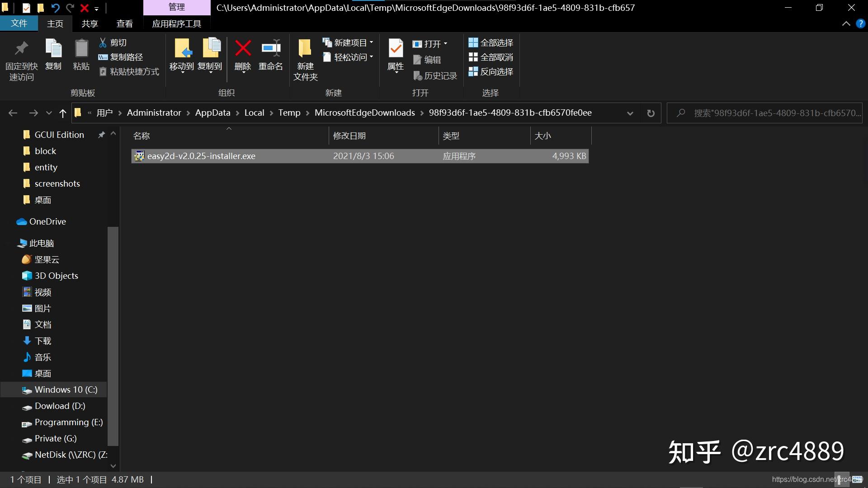Create a New folder from ribbon
This screenshot has width=868, height=488.
(305, 60)
